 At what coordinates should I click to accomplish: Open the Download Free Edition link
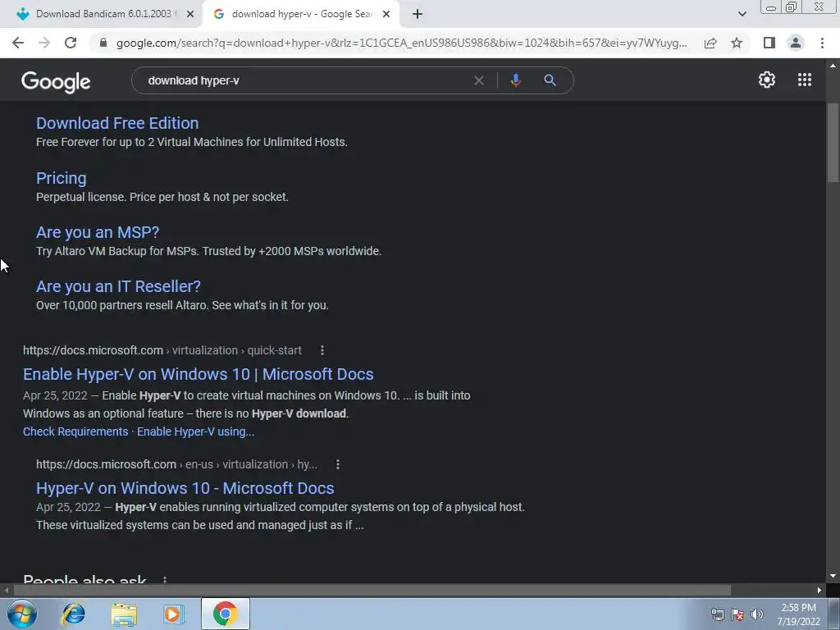pos(117,123)
